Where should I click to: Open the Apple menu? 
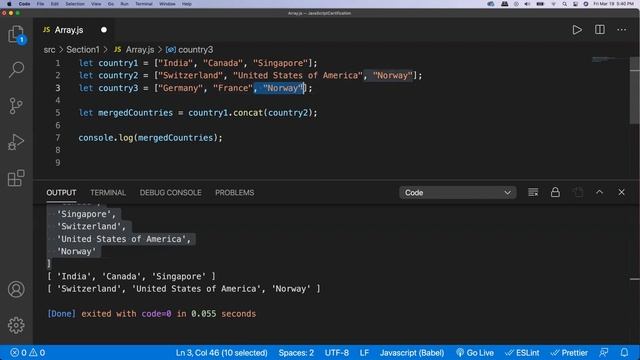pos(9,4)
